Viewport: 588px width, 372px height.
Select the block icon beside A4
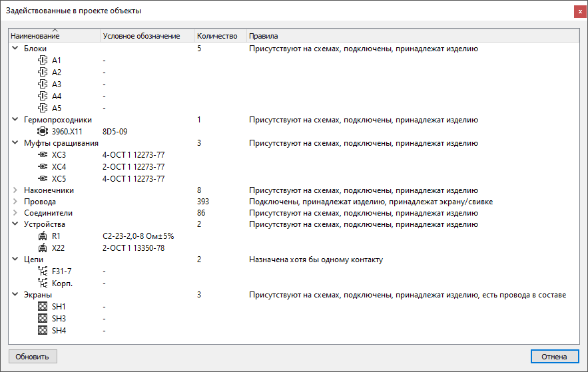pyautogui.click(x=44, y=96)
